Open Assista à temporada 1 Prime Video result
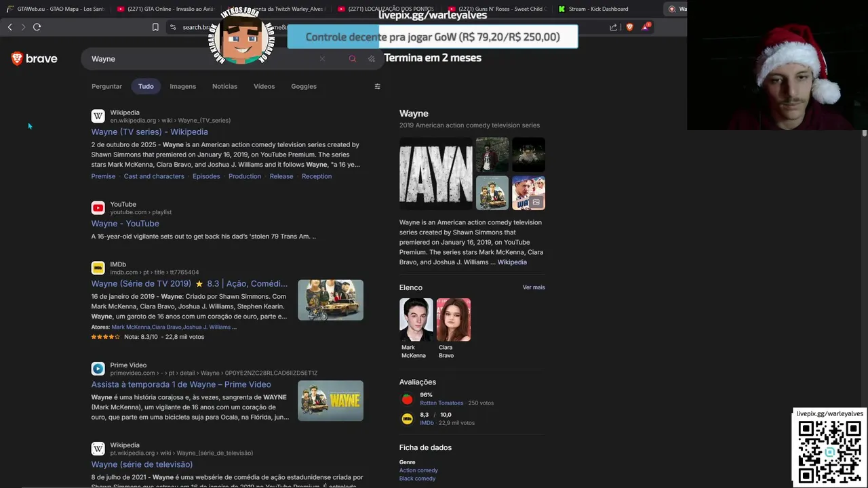The image size is (868, 488). [x=181, y=384]
